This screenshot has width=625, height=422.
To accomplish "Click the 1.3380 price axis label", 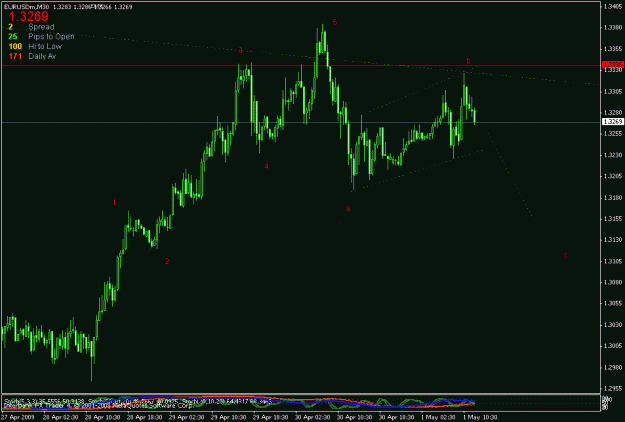I will click(613, 27).
